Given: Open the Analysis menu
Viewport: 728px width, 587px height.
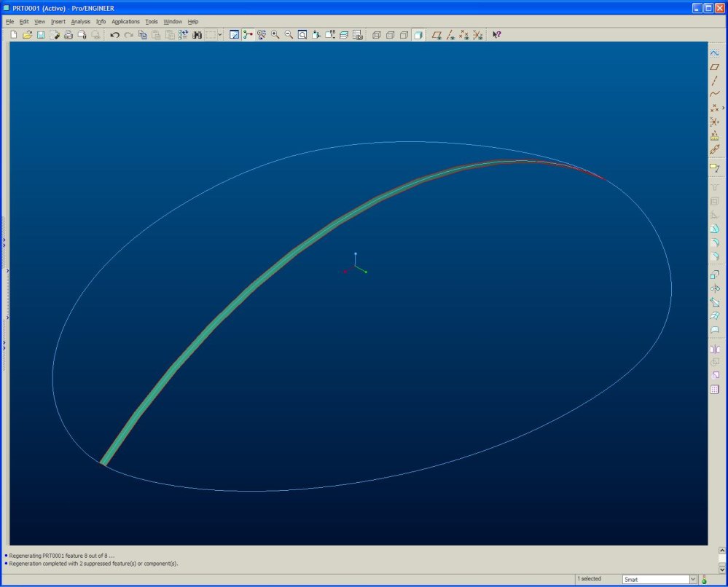Looking at the screenshot, I should pos(81,22).
